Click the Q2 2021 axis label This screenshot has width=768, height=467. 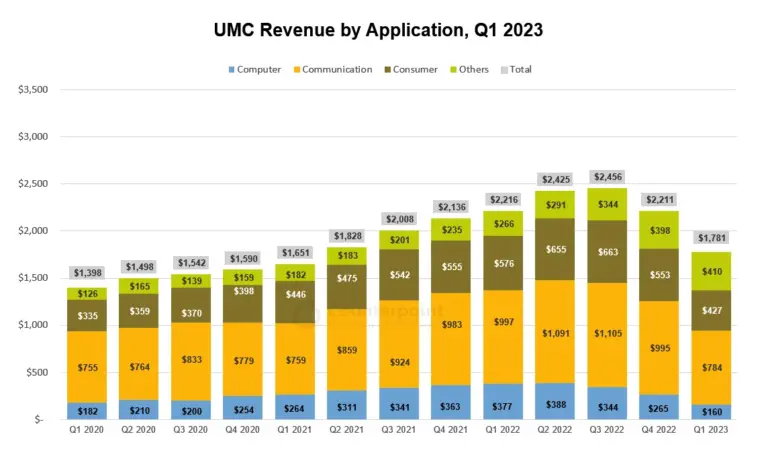click(x=346, y=430)
